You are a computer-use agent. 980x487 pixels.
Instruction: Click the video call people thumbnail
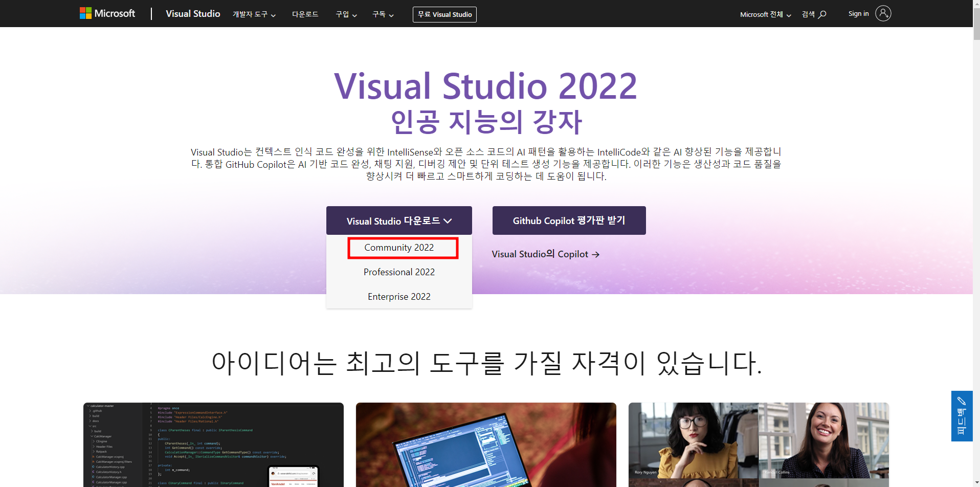click(759, 445)
